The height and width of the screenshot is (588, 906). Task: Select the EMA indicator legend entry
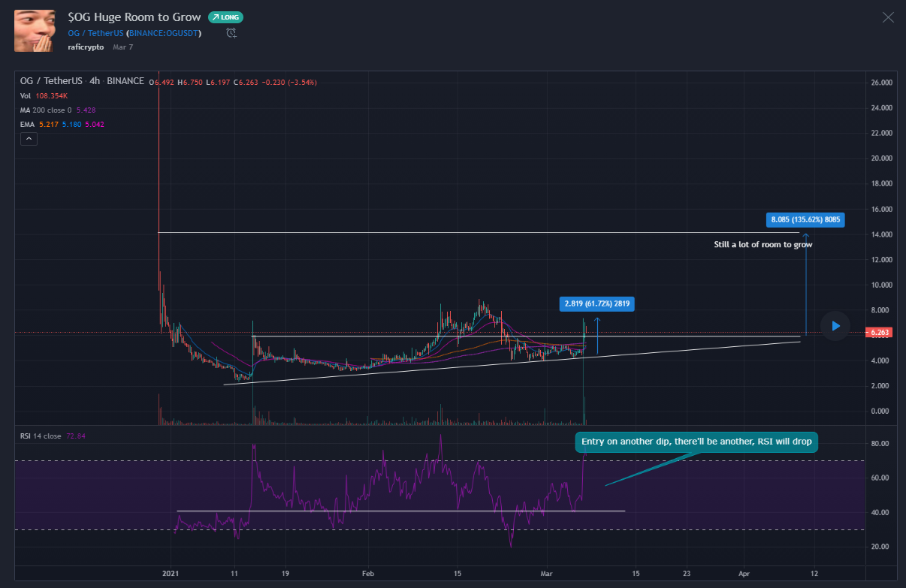tap(29, 124)
